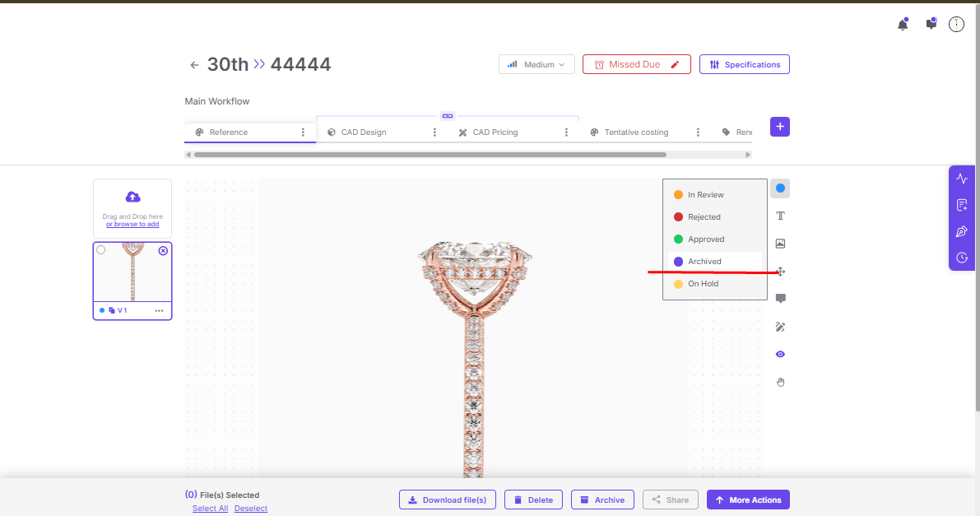Click the pen nib icon in the side panel
The width and height of the screenshot is (980, 516).
point(962,231)
